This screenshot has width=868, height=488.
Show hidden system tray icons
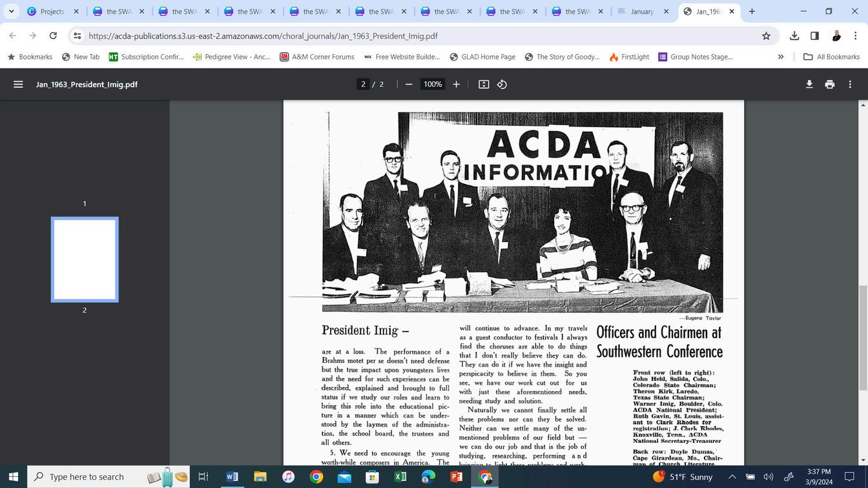(x=732, y=477)
